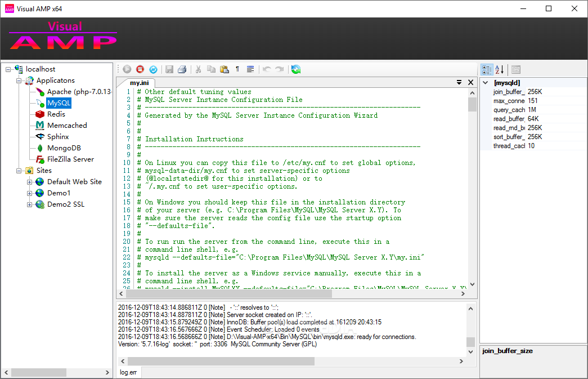
Task: Select the Sphinx application node
Action: (58, 137)
